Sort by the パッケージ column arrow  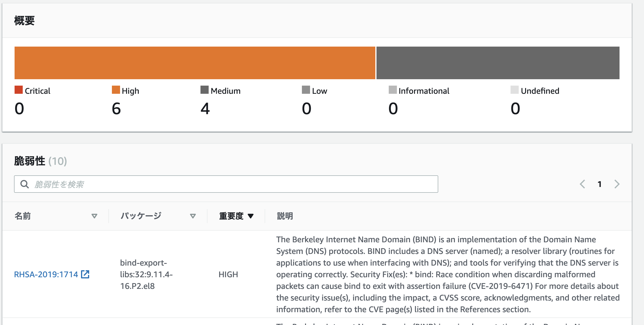193,216
